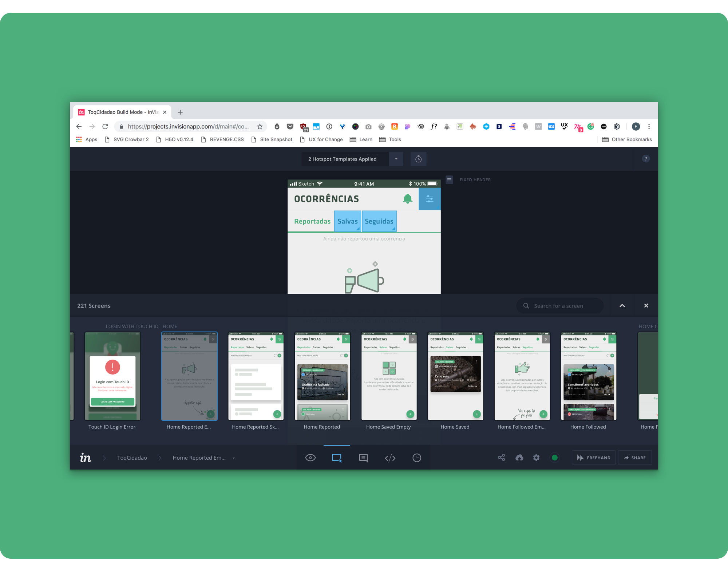Open the Freehand button
Screen dimensions: 728x566
594,458
